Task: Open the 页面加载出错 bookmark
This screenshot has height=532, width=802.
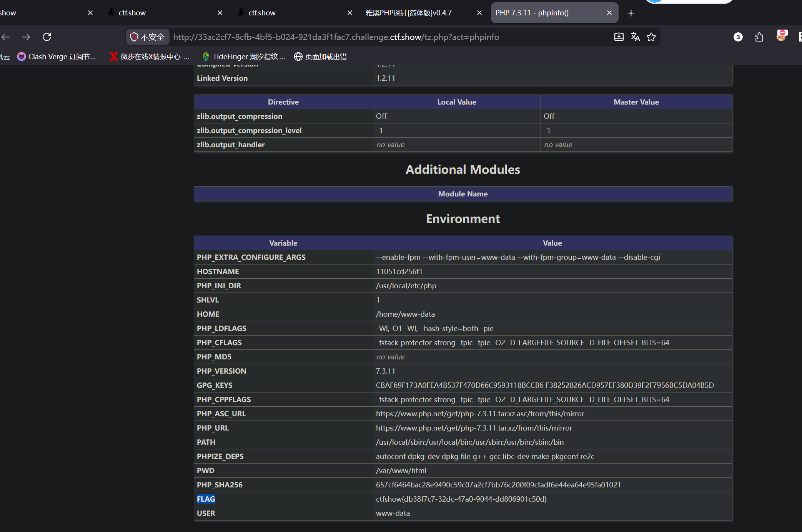Action: [x=320, y=57]
